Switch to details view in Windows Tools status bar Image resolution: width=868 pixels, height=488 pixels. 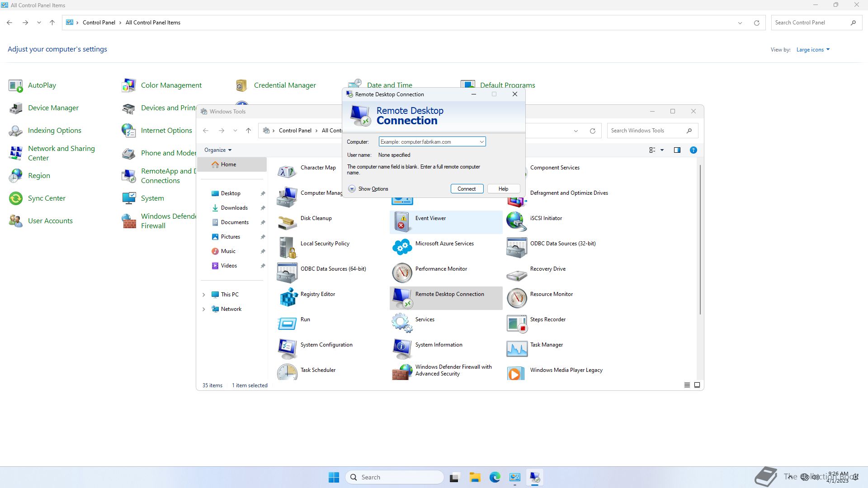point(687,385)
